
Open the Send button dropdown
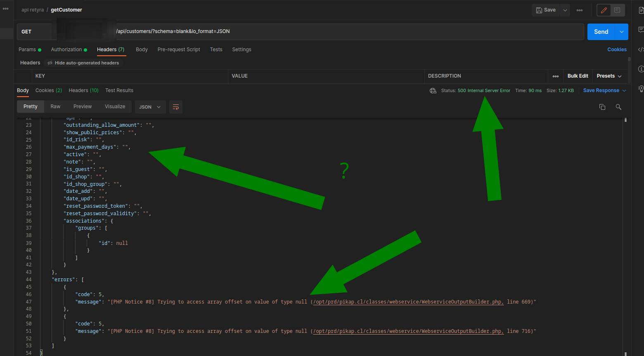click(x=621, y=31)
